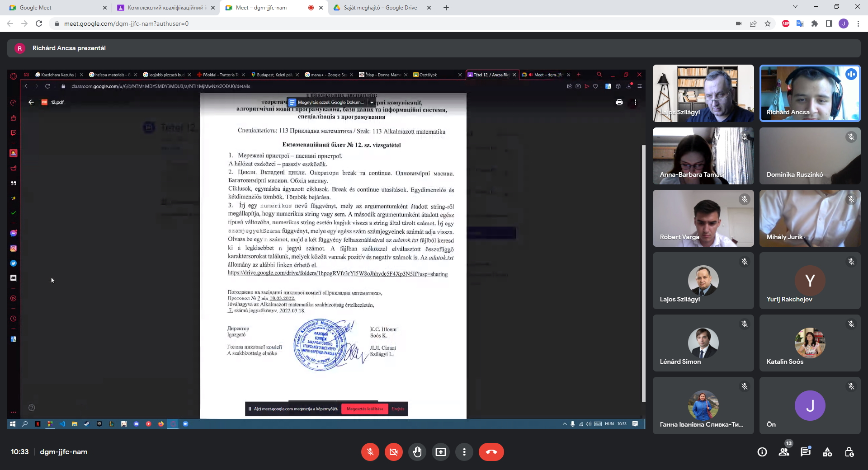Viewport: 868px width, 470px height.
Task: Toggle the microphone on
Action: (x=370, y=452)
